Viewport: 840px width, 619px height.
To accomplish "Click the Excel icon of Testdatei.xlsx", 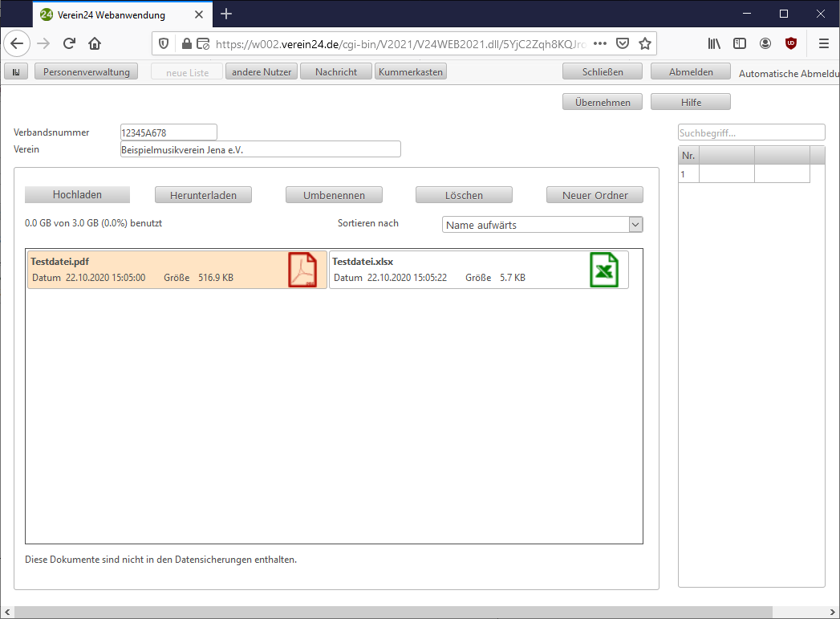I will (x=603, y=270).
